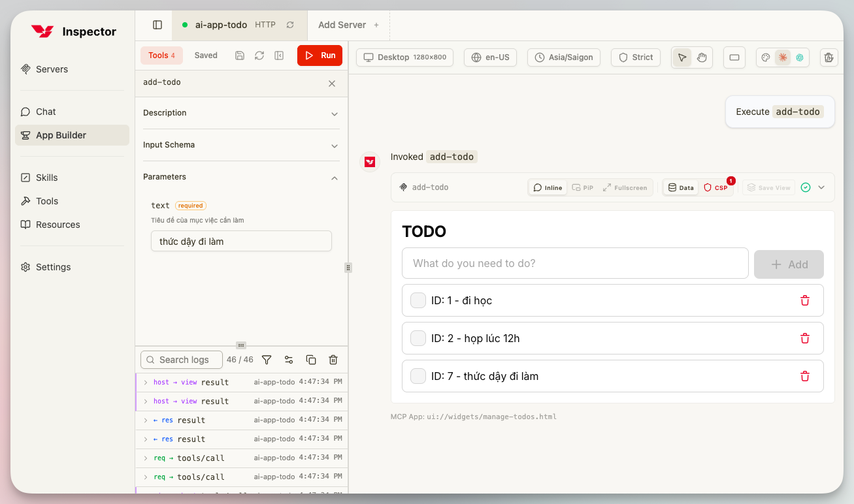
Task: Expand the Input Schema section
Action: click(241, 145)
